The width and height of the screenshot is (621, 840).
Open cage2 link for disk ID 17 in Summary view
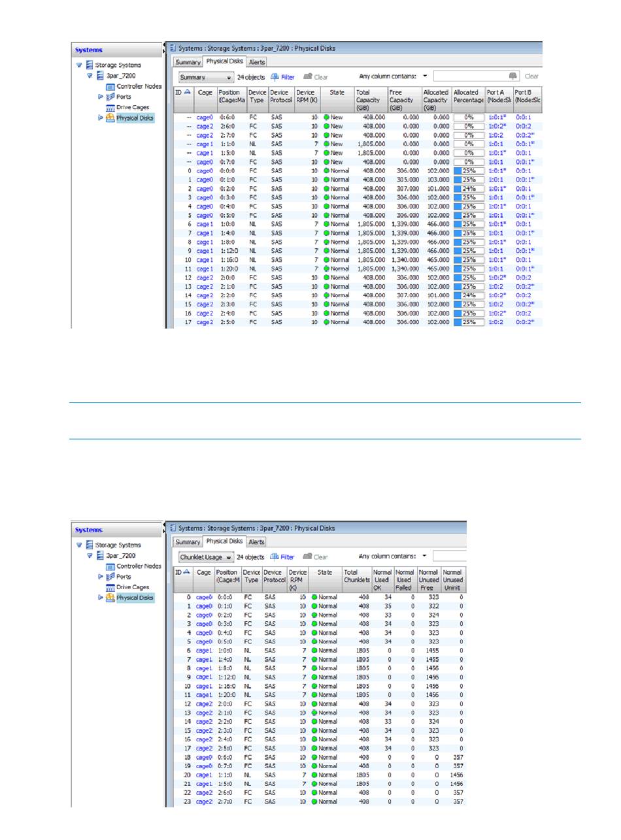tap(205, 322)
